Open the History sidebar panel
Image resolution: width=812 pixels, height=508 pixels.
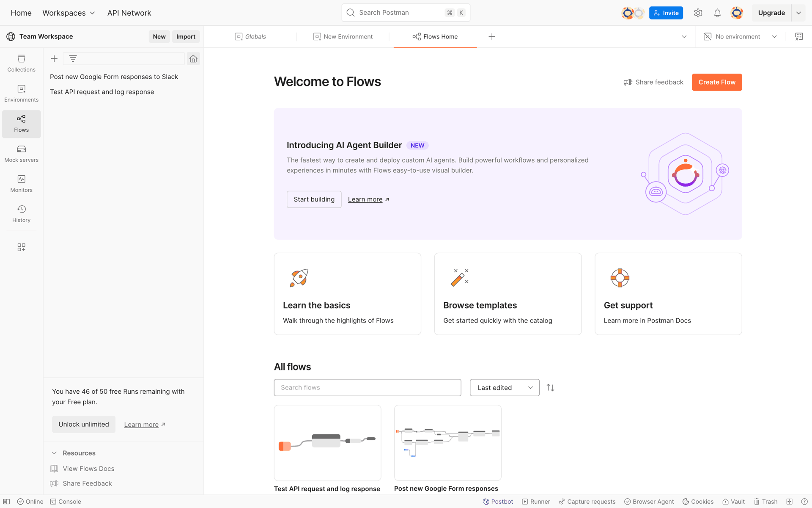21,214
